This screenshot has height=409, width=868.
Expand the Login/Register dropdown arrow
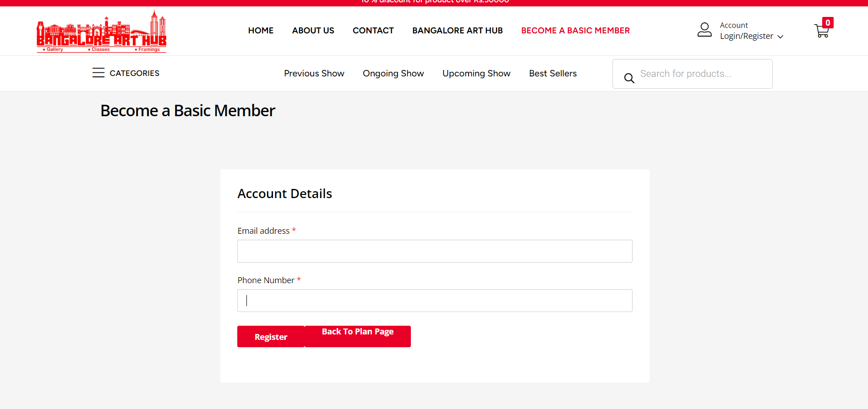coord(781,37)
